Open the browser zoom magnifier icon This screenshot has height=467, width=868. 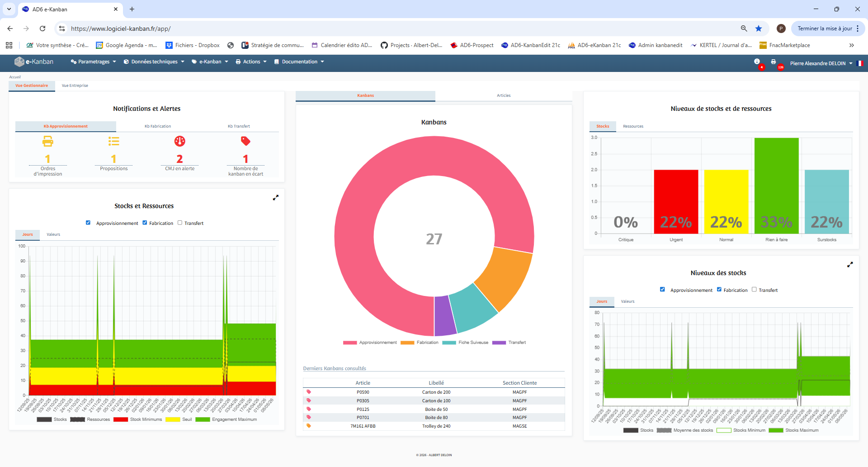[x=744, y=29]
